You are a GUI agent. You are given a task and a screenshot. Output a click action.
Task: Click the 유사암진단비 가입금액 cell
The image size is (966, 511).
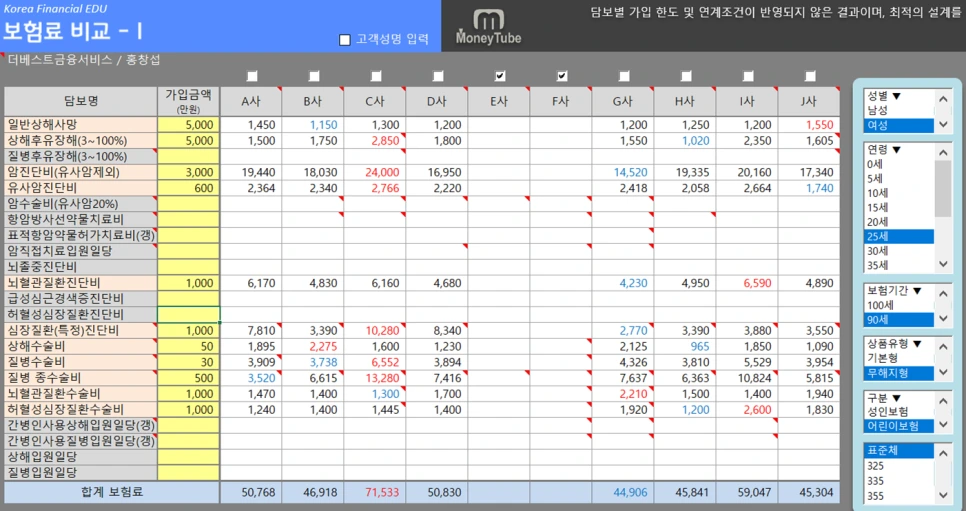click(x=189, y=188)
